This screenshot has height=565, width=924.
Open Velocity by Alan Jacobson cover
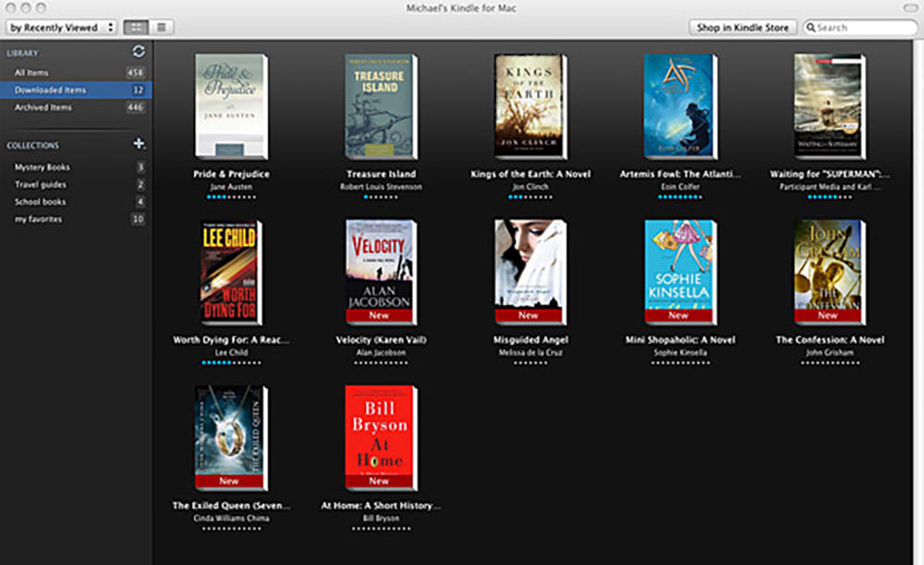[x=382, y=273]
